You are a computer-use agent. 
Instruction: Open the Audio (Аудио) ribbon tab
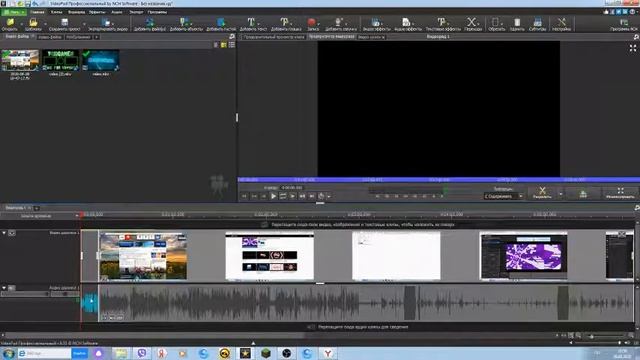click(117, 12)
